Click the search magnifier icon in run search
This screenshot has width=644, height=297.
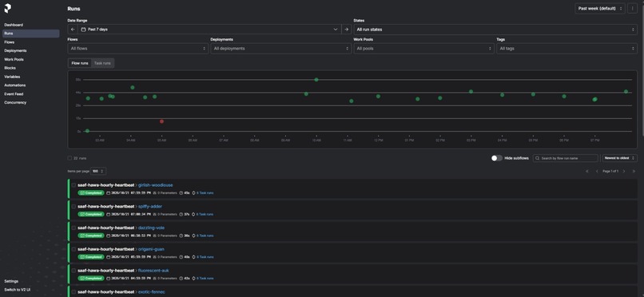pyautogui.click(x=537, y=158)
